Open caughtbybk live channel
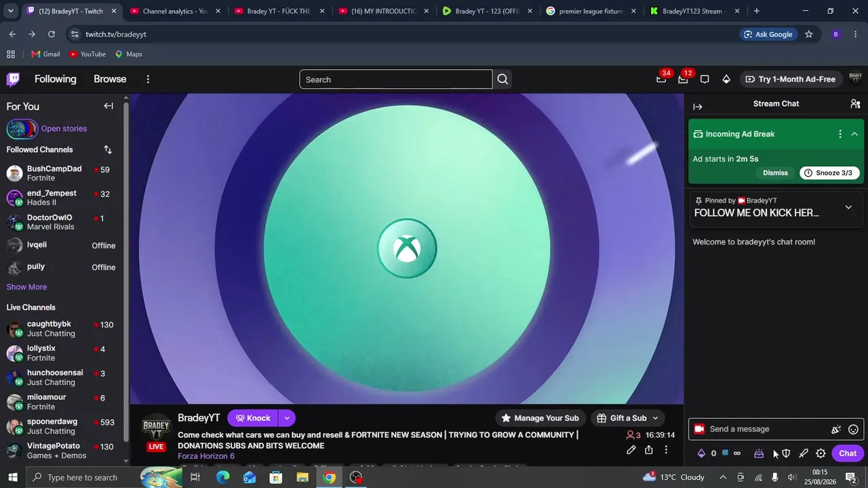This screenshot has width=868, height=488. [61, 329]
